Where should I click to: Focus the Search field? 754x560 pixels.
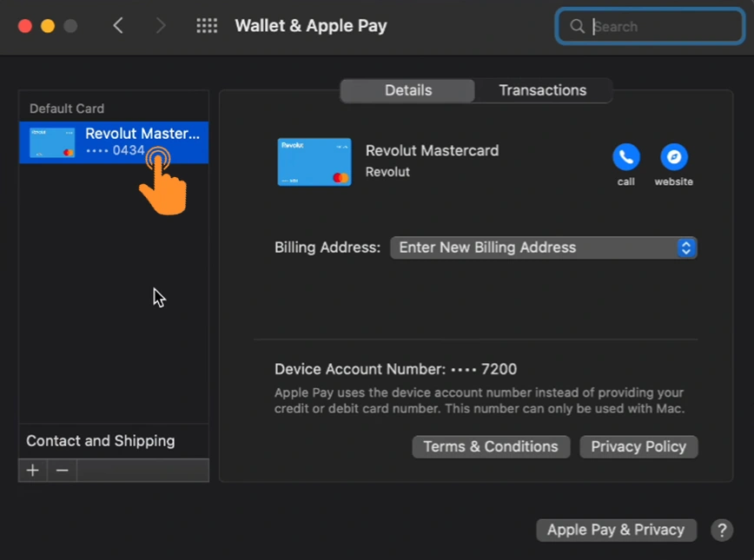(650, 26)
